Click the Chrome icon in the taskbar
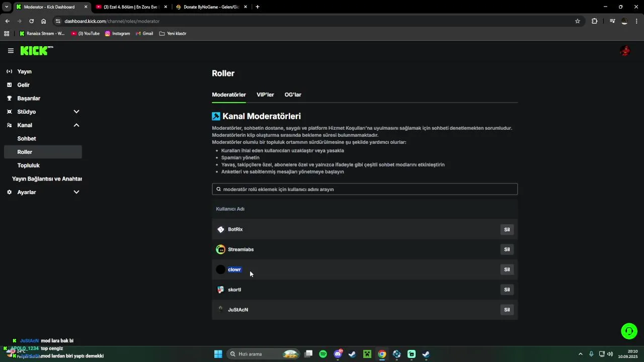Image resolution: width=644 pixels, height=362 pixels. [382, 354]
